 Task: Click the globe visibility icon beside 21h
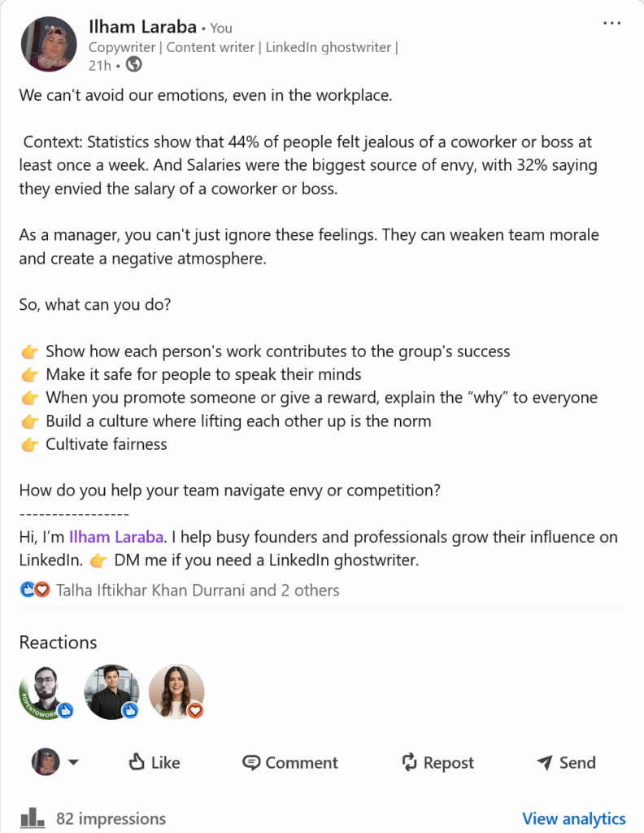point(133,65)
